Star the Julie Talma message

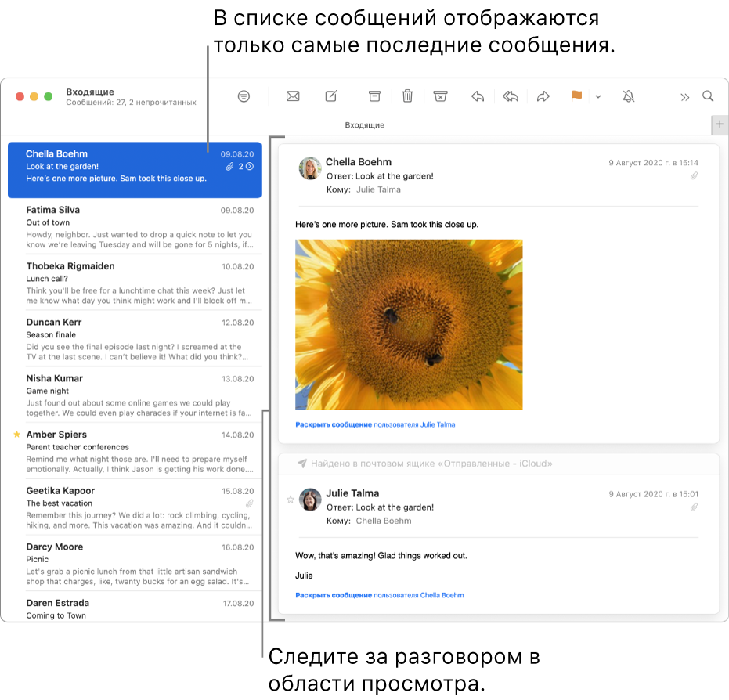point(290,501)
